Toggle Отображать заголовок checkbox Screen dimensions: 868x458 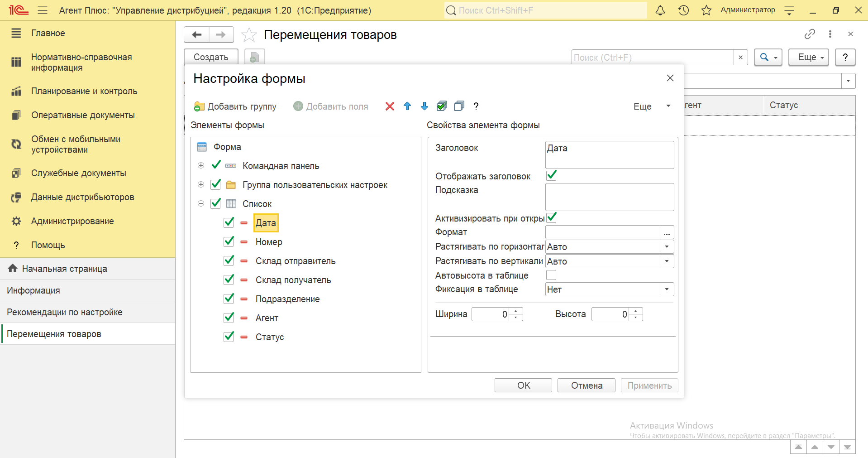551,175
